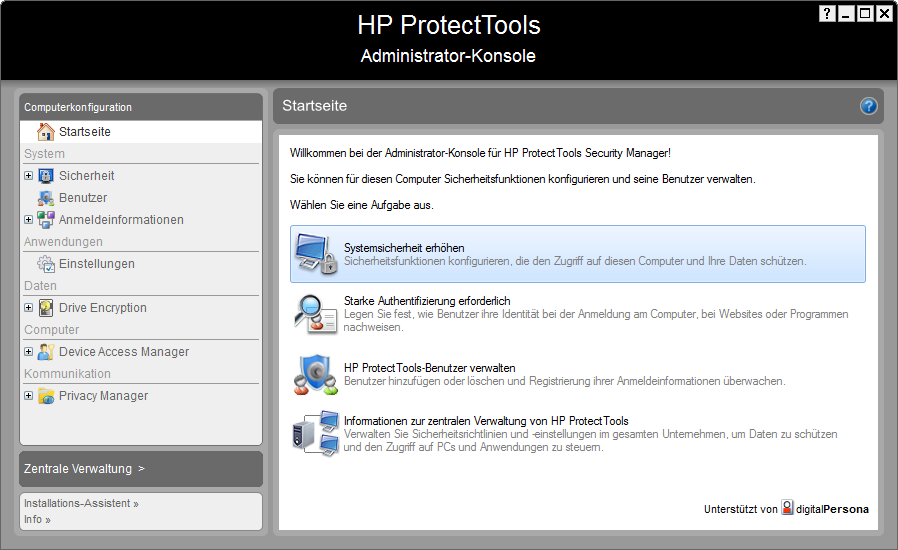898x550 pixels.
Task: Open the Benutzer entry
Action: [83, 198]
